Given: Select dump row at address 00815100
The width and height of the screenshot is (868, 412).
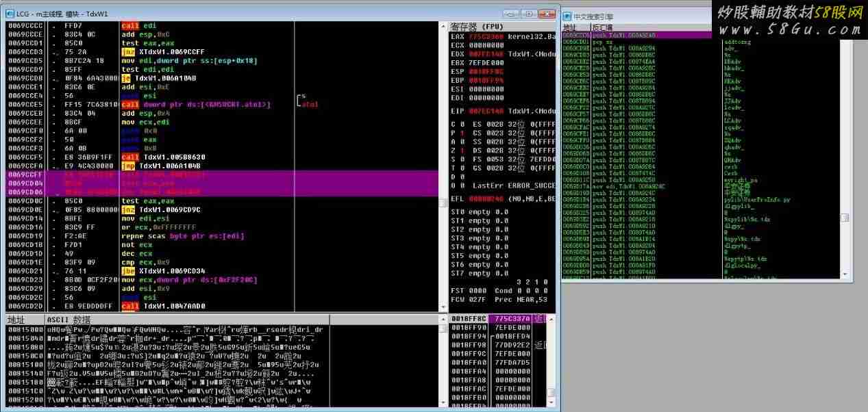Looking at the screenshot, I should 223,364.
